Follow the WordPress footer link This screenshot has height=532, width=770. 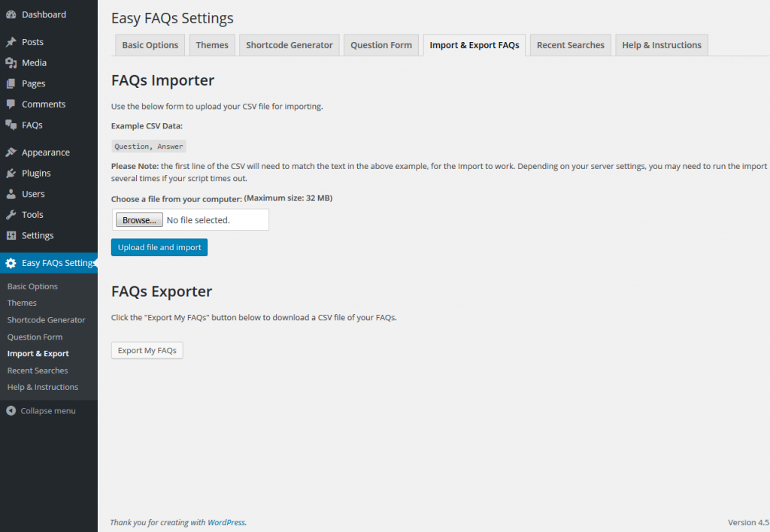pyautogui.click(x=226, y=522)
